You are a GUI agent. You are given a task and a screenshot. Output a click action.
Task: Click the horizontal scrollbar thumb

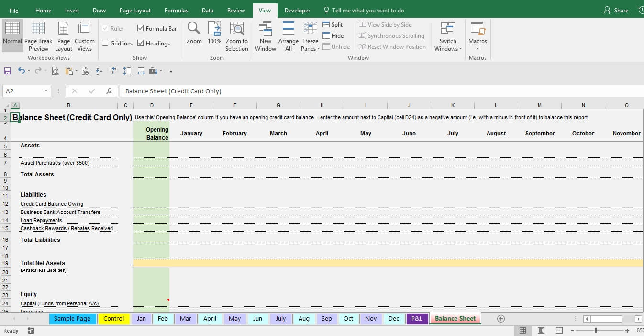pos(606,319)
